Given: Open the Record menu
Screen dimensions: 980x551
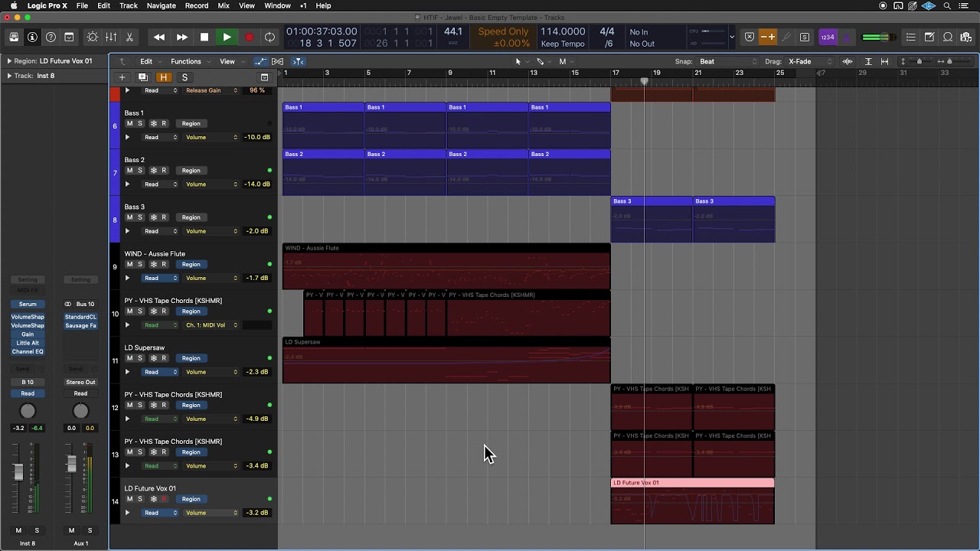Looking at the screenshot, I should coord(197,5).
